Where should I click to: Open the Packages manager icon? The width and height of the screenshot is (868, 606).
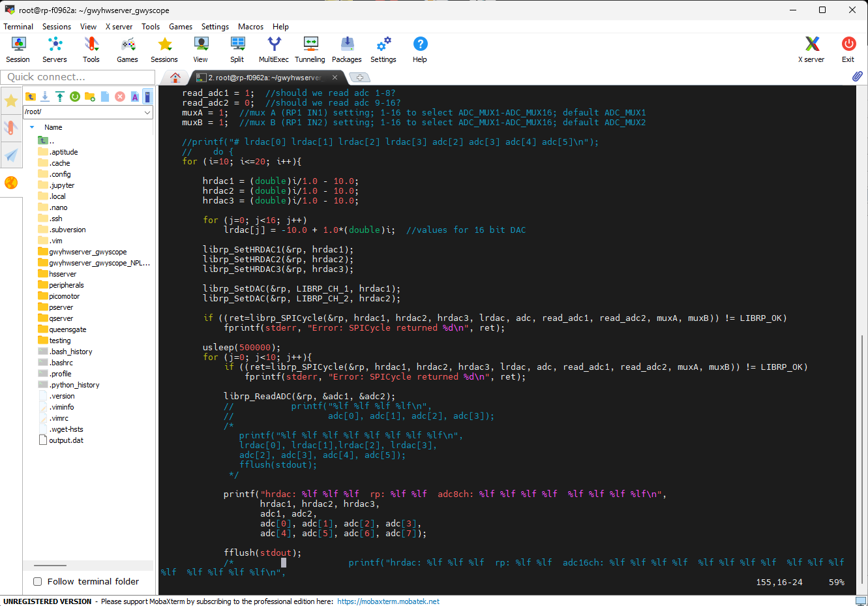[347, 50]
